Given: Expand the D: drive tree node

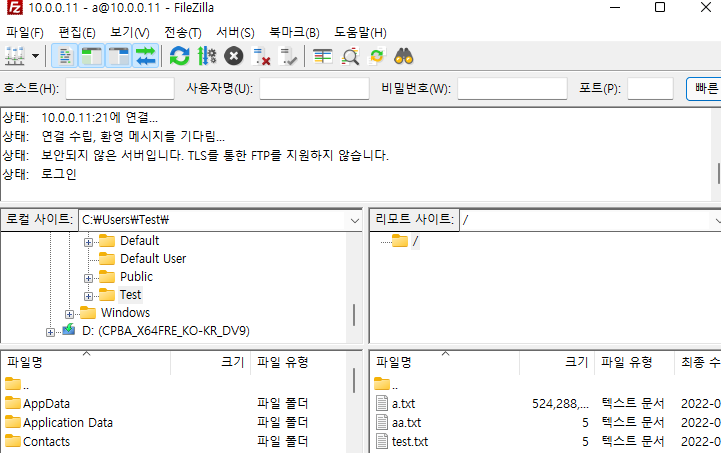Looking at the screenshot, I should pos(50,332).
